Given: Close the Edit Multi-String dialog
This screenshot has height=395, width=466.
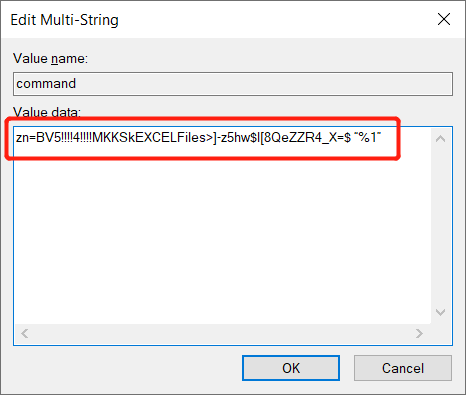Looking at the screenshot, I should click(444, 19).
